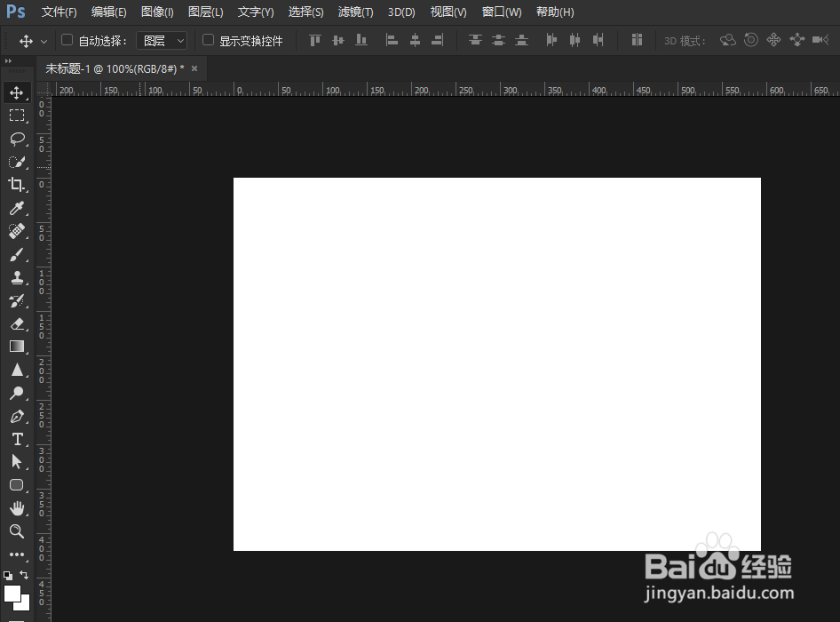Open the 帮助(H) menu
This screenshot has width=840, height=622.
(555, 12)
